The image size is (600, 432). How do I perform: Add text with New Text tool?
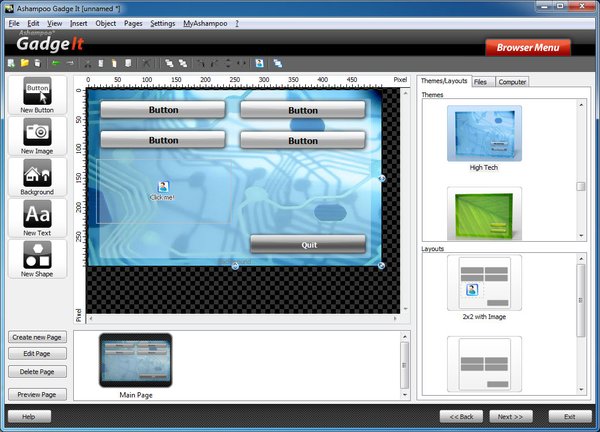point(37,217)
